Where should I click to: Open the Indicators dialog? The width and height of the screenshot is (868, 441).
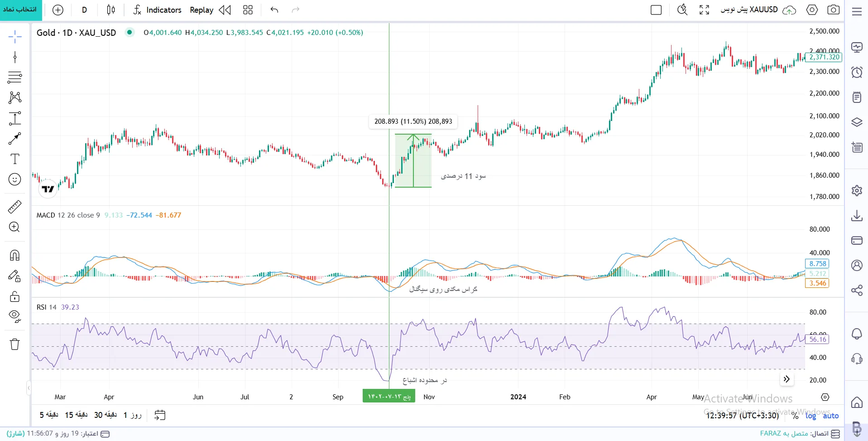[x=157, y=10]
